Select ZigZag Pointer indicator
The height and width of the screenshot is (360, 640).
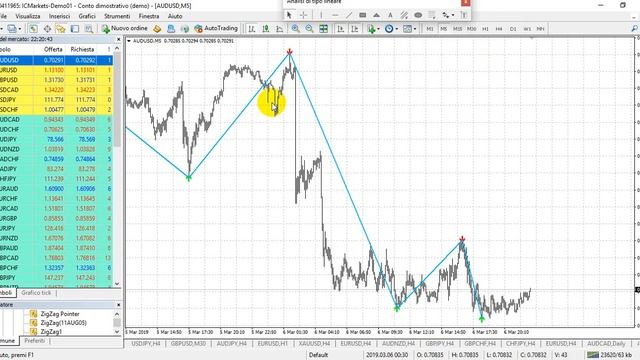pos(60,314)
